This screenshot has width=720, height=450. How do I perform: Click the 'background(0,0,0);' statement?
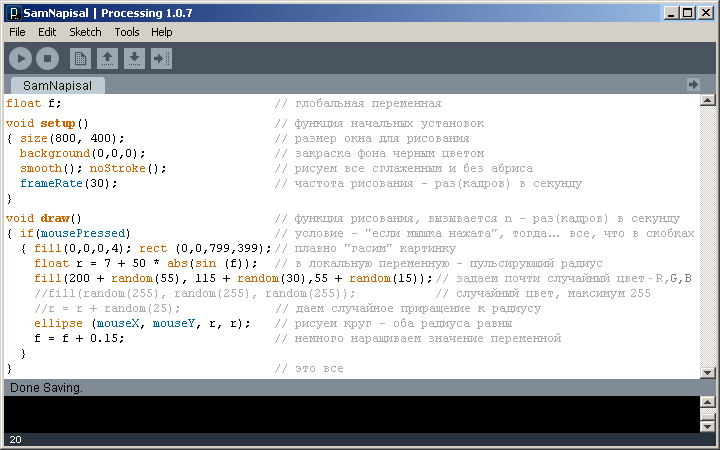[83, 153]
